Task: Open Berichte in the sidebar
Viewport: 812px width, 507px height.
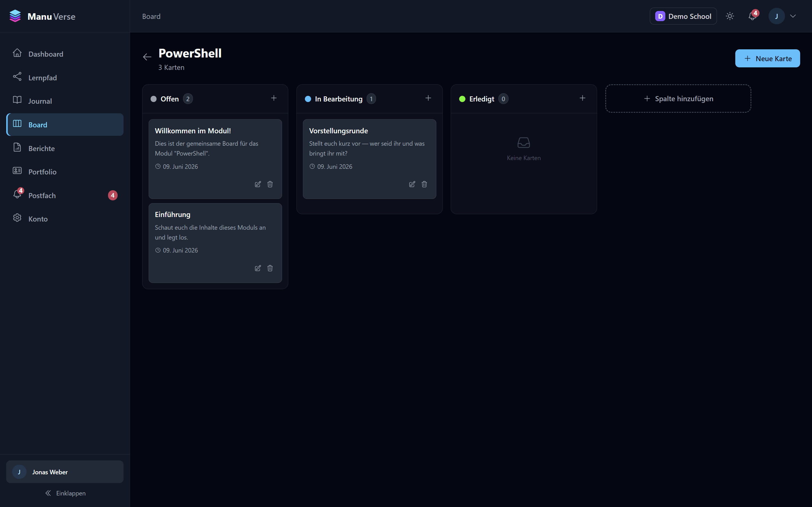Action: [65, 148]
